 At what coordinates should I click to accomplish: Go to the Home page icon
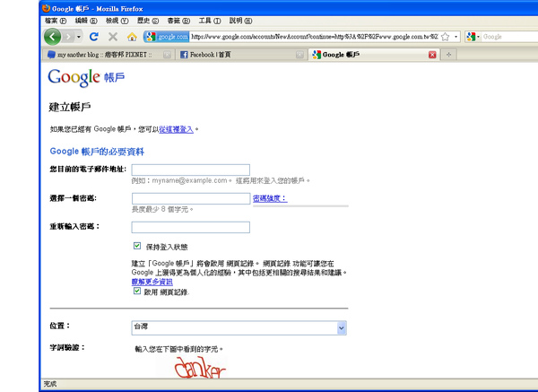click(x=132, y=37)
